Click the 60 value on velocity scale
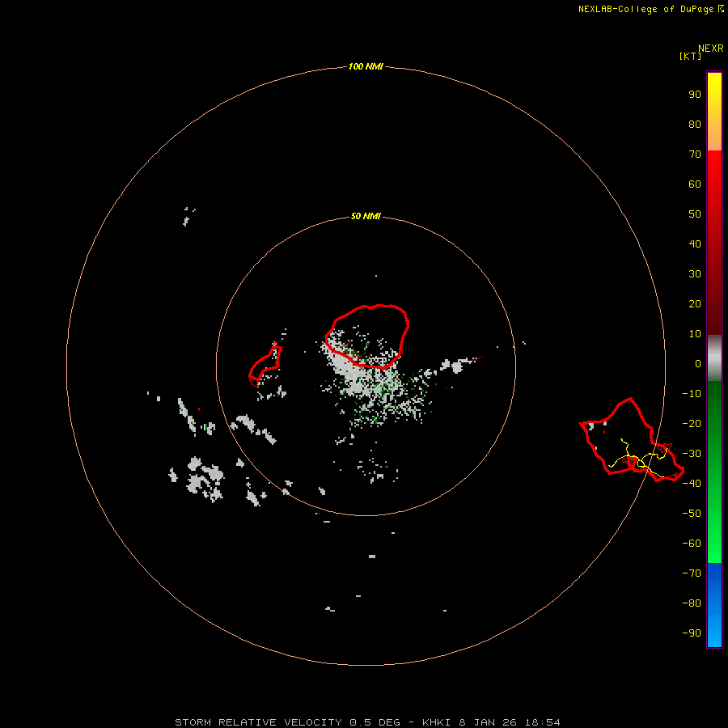The image size is (728, 728). click(695, 184)
